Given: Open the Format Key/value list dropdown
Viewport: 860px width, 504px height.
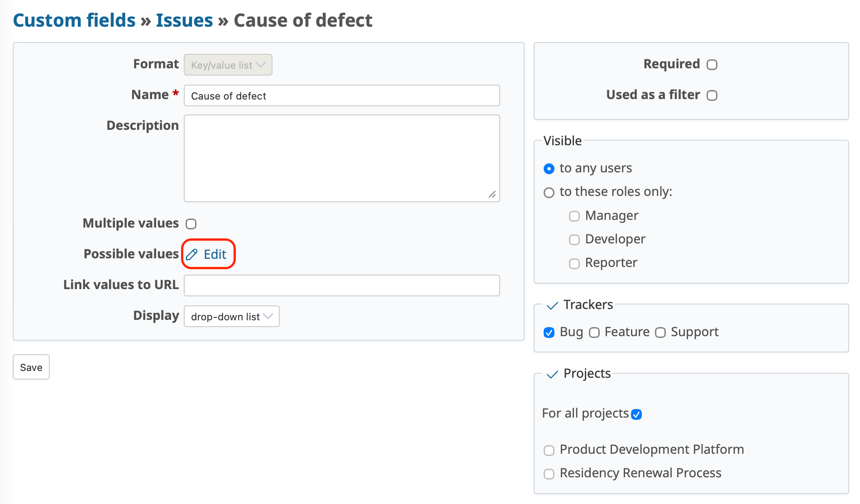Looking at the screenshot, I should 228,65.
